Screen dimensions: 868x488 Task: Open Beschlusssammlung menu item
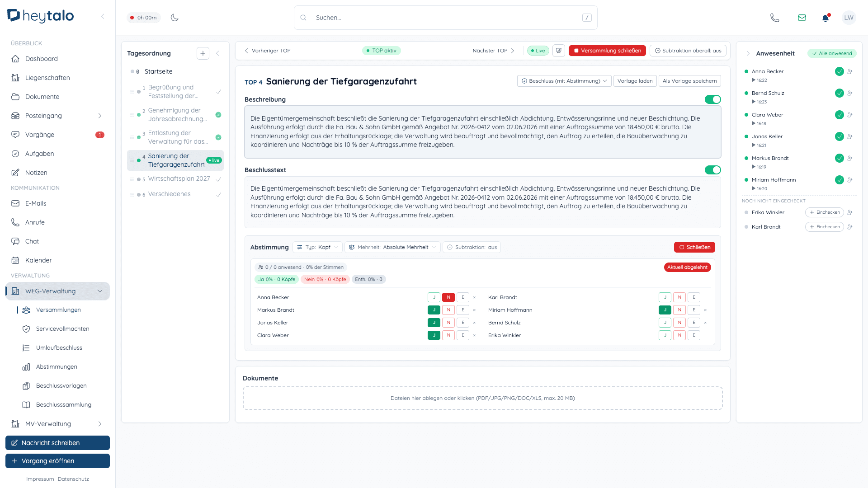(x=64, y=405)
